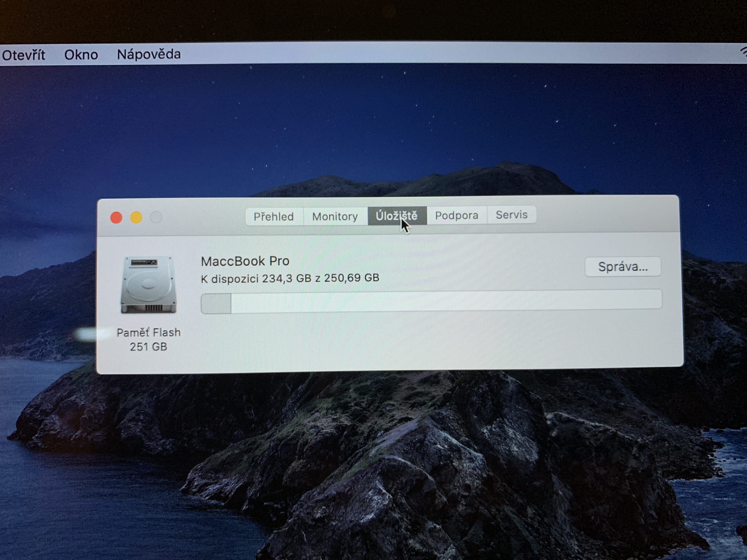Screen dimensions: 747x560
Task: Open the Servis tab
Action: [x=511, y=215]
